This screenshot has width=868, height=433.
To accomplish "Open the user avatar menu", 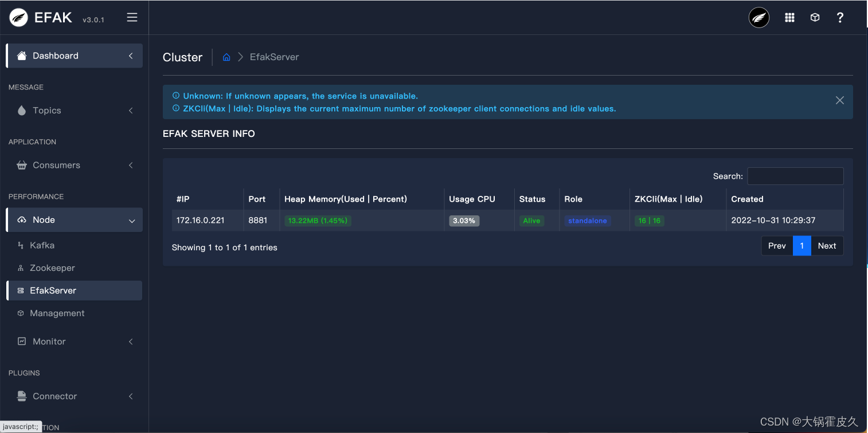I will (758, 17).
